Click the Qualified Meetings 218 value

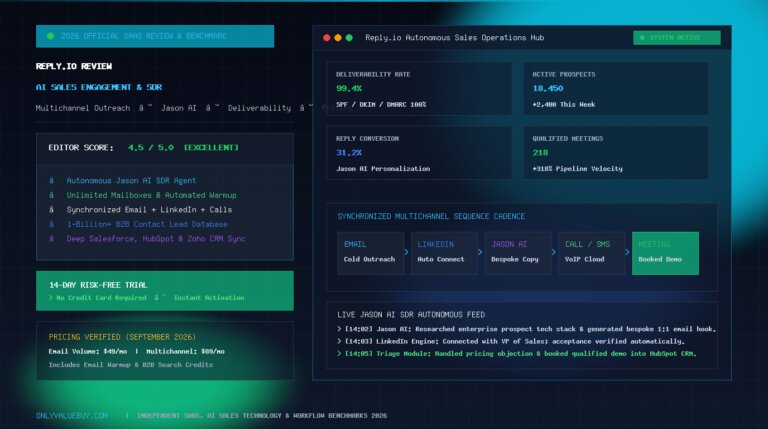(x=541, y=153)
